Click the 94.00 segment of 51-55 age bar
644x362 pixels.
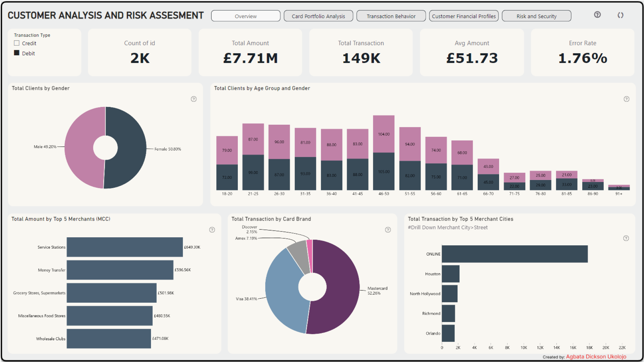tap(410, 144)
